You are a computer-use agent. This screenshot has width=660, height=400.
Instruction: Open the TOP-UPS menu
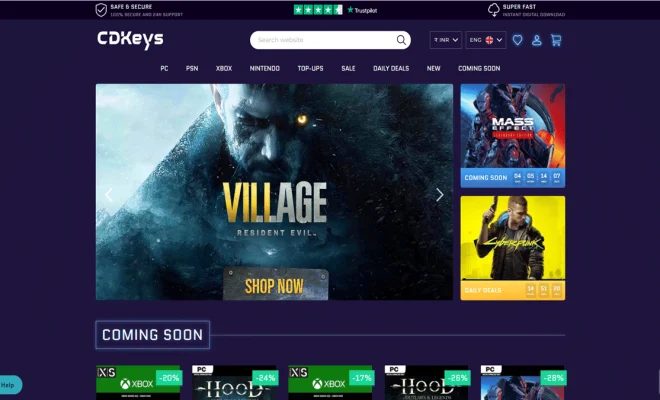pos(310,68)
